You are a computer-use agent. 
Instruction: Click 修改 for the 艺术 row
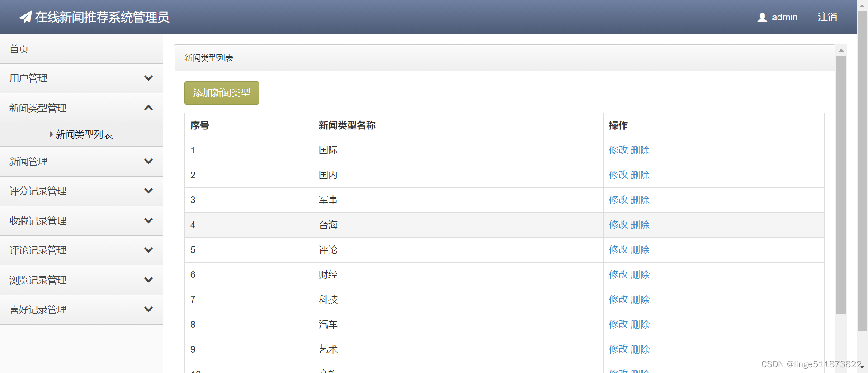(x=618, y=349)
